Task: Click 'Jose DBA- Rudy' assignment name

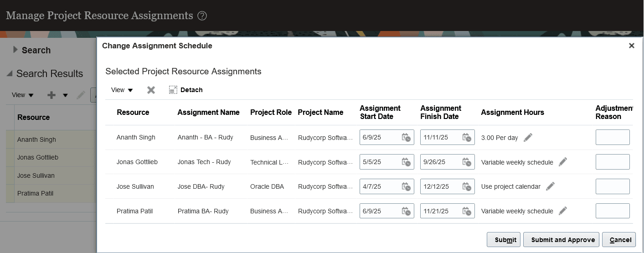Action: [201, 186]
